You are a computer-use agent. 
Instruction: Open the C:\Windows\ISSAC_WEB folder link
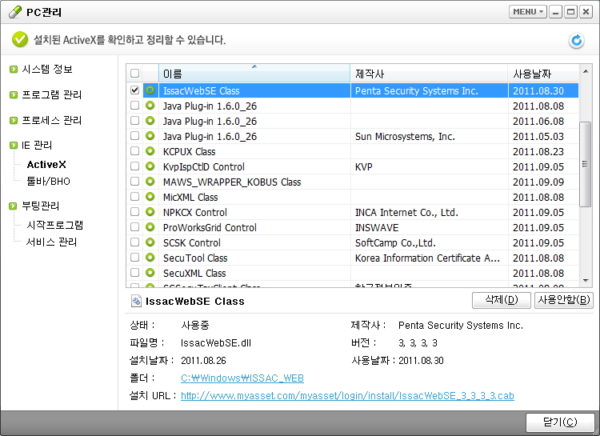point(241,378)
